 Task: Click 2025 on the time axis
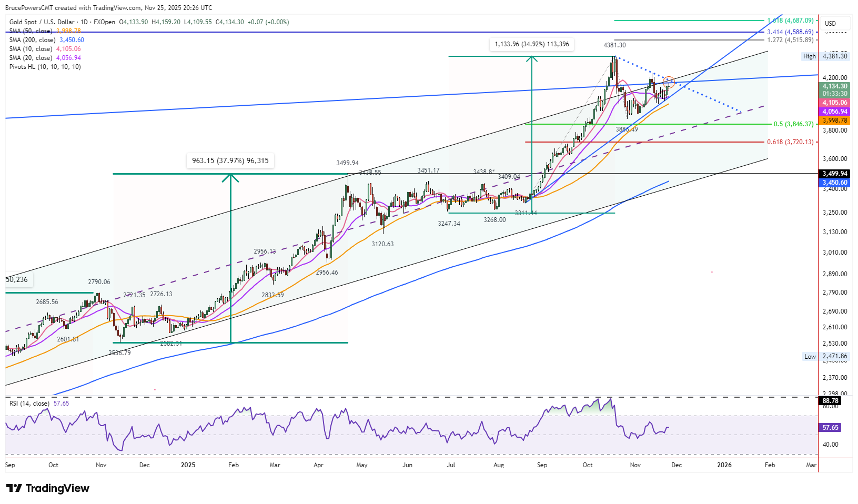(188, 465)
